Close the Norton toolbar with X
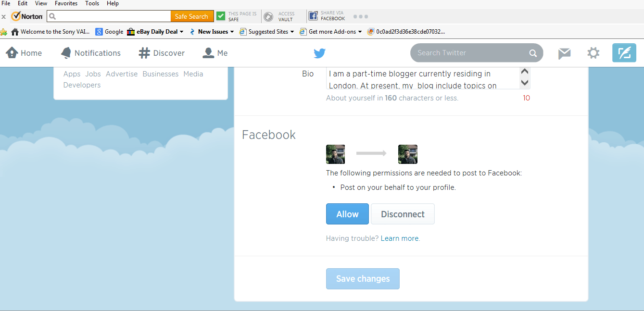The height and width of the screenshot is (311, 644). point(4,17)
